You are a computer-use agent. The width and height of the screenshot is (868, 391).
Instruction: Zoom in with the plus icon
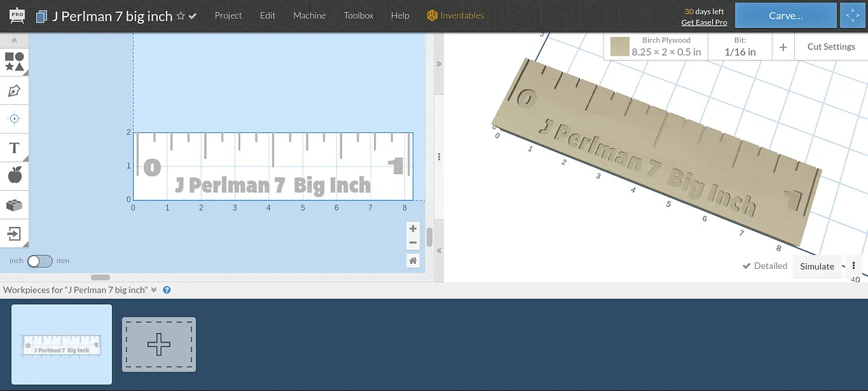coord(413,229)
